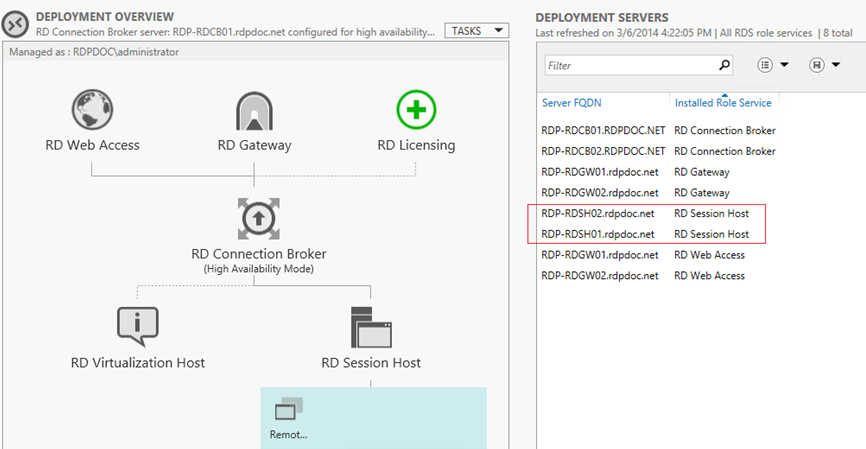Click the RD Session Host server icon
Screen dimensions: 866x449
[371, 327]
